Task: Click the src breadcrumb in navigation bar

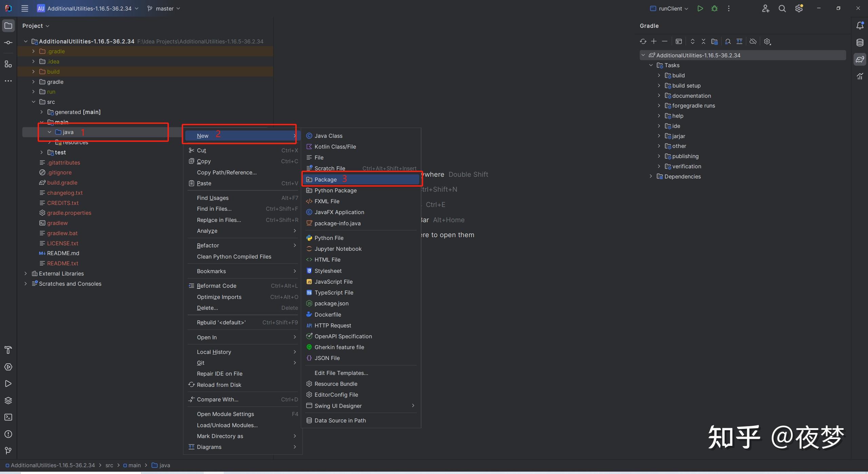Action: coord(109,465)
